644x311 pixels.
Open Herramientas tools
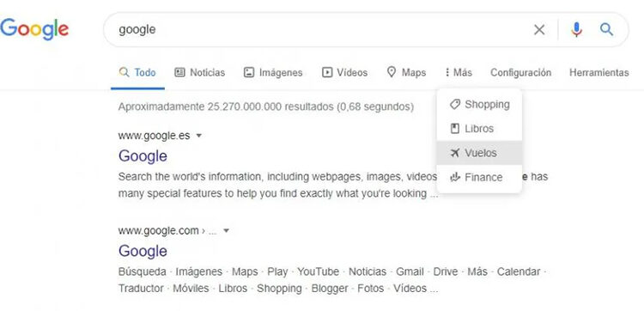[598, 73]
